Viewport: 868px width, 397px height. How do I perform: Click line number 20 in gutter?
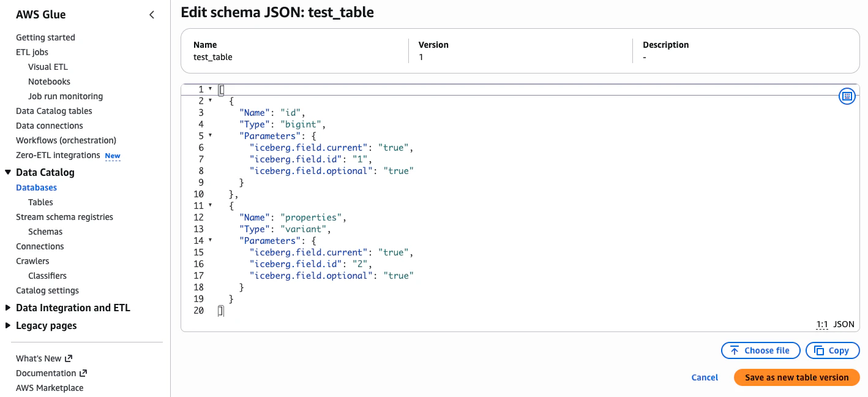click(198, 310)
